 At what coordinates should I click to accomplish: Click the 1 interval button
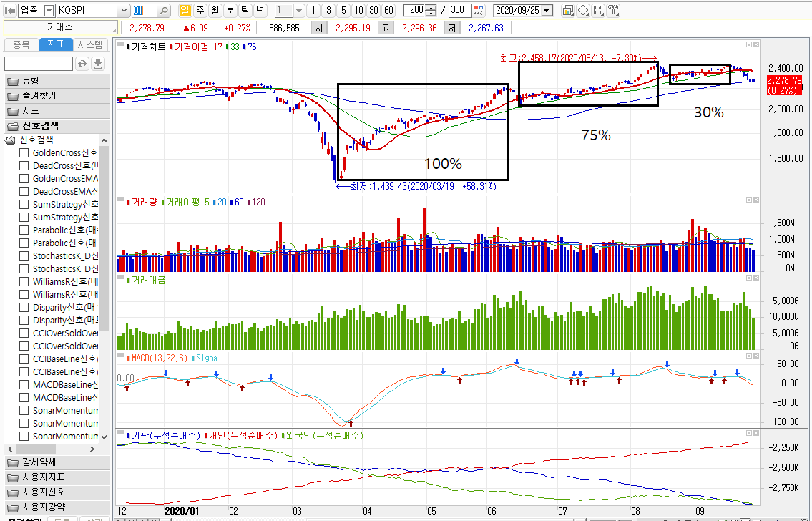pyautogui.click(x=313, y=10)
